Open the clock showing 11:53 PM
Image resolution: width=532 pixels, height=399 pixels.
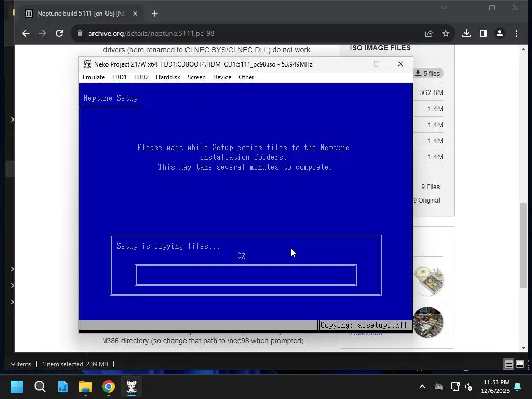tap(495, 387)
